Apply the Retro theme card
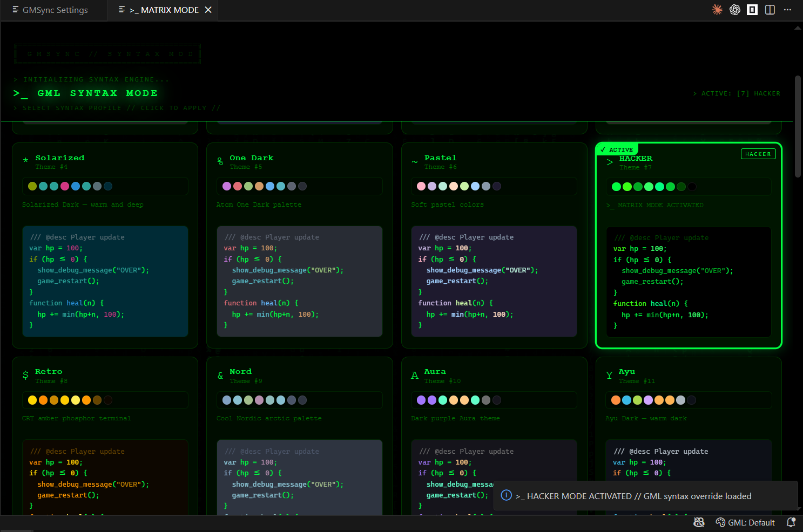The height and width of the screenshot is (532, 803). pos(105,436)
